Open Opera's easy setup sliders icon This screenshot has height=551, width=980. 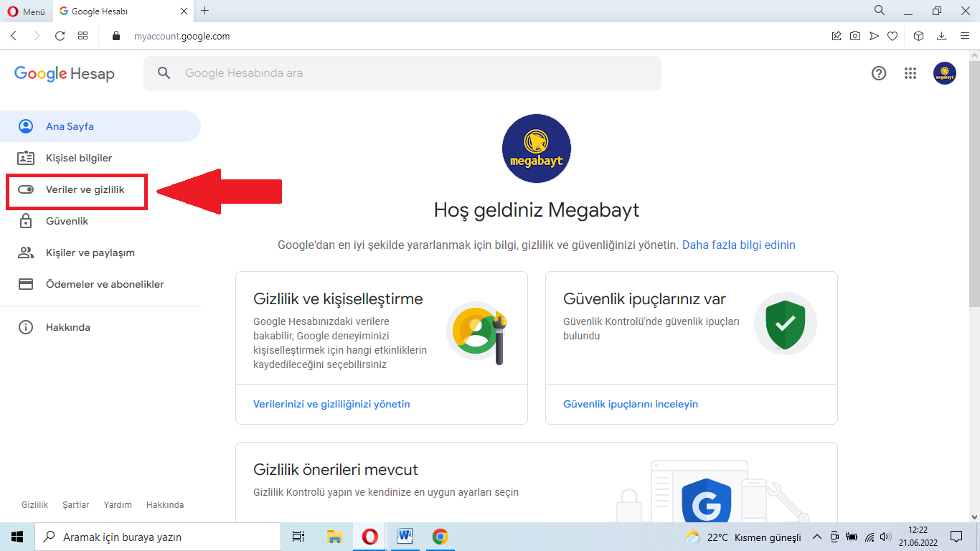click(964, 34)
